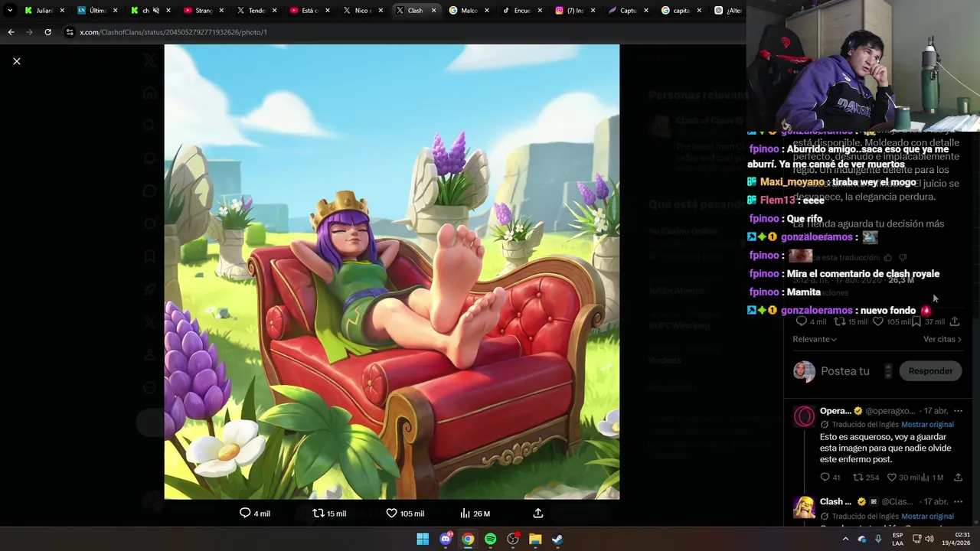The height and width of the screenshot is (551, 980).
Task: Switch to the Nico X tab
Action: 363,11
